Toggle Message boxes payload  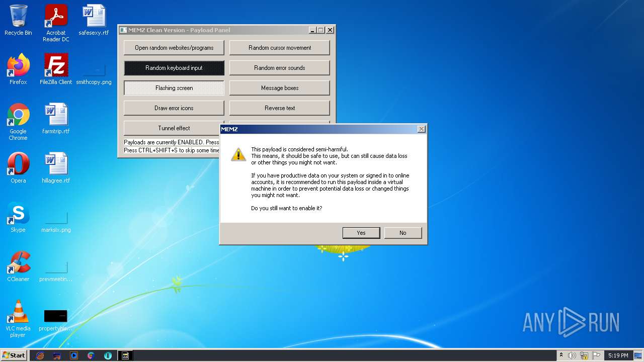(x=280, y=88)
